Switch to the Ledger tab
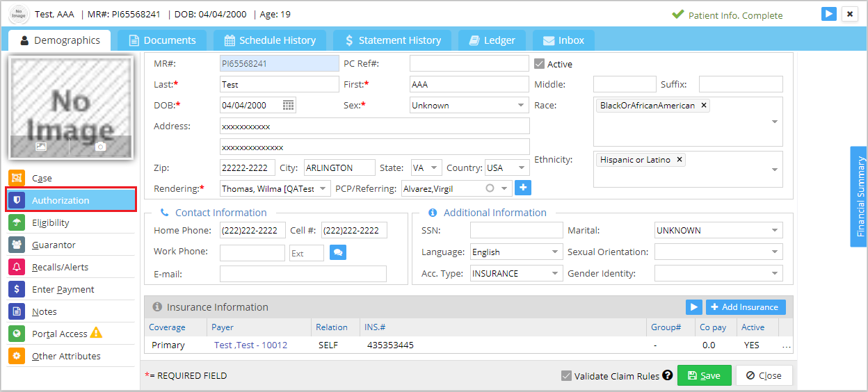This screenshot has height=392, width=868. [x=492, y=40]
